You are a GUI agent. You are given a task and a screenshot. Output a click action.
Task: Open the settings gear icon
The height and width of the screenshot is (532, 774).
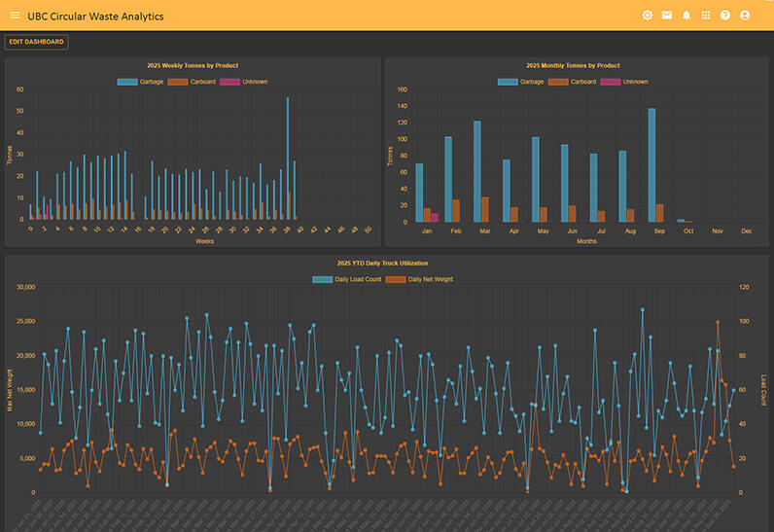click(648, 16)
